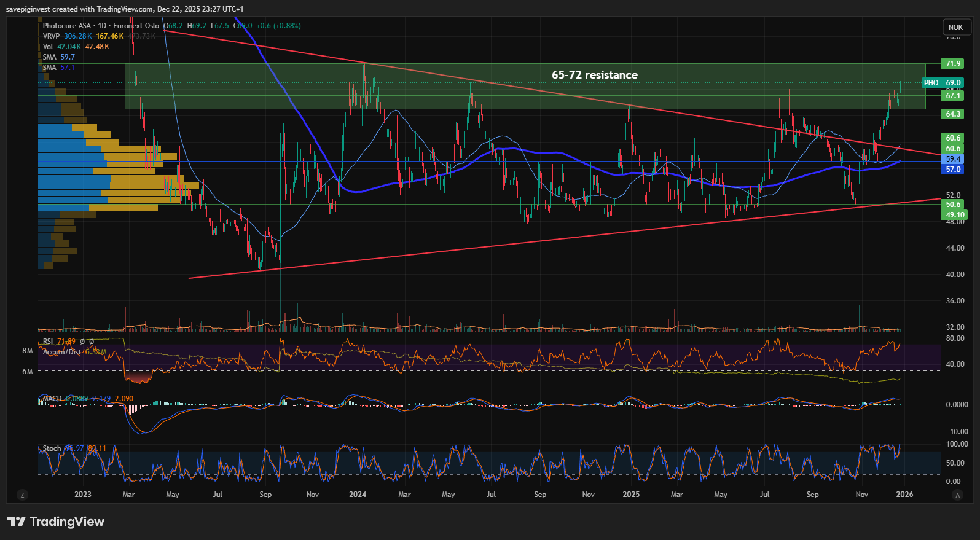
Task: Click the RSI indicator label
Action: [49, 342]
